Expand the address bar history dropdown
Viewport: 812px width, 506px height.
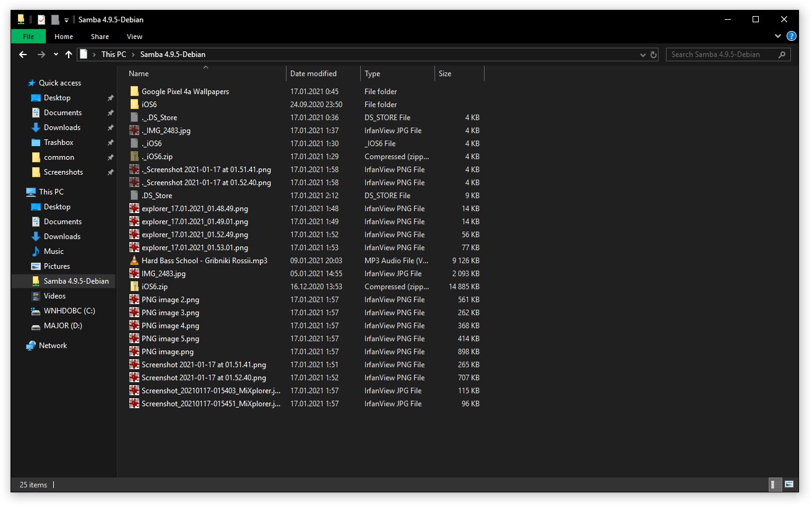coord(642,55)
